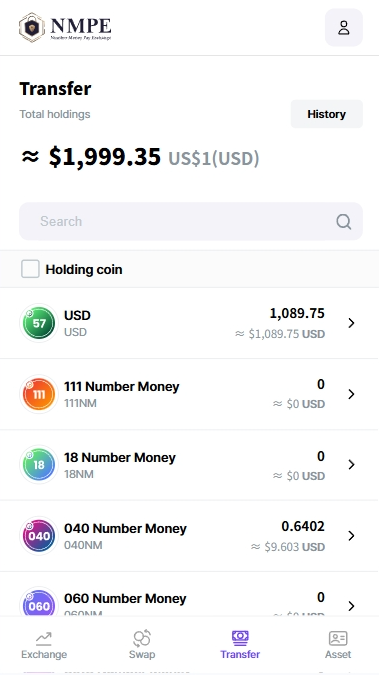Focus the coin Search field

pyautogui.click(x=191, y=221)
